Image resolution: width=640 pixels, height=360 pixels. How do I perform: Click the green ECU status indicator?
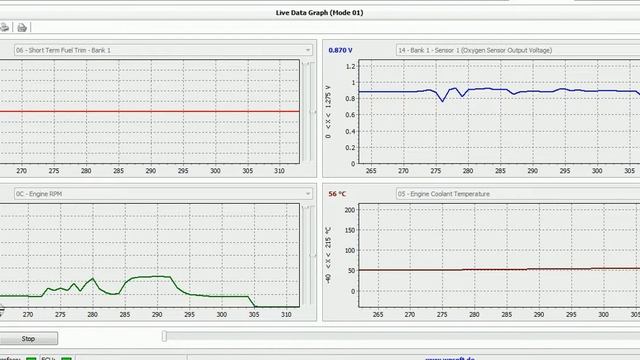pos(66,358)
